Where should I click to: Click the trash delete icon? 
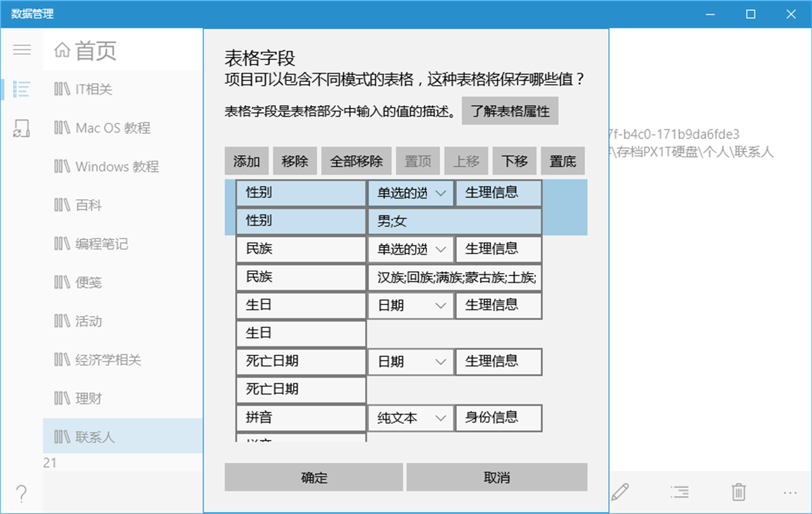pos(738,493)
